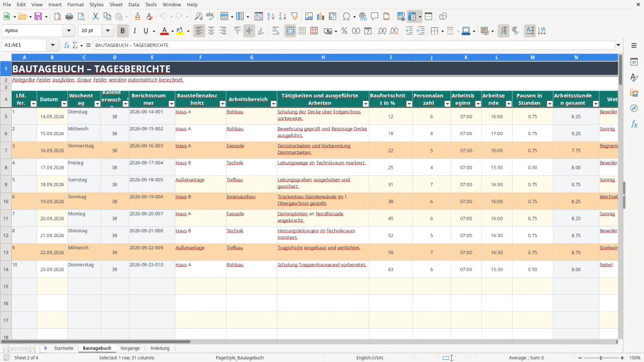Screen dimensions: 644x362
Task: Toggle Center Vertically alignment
Action: 249,31
